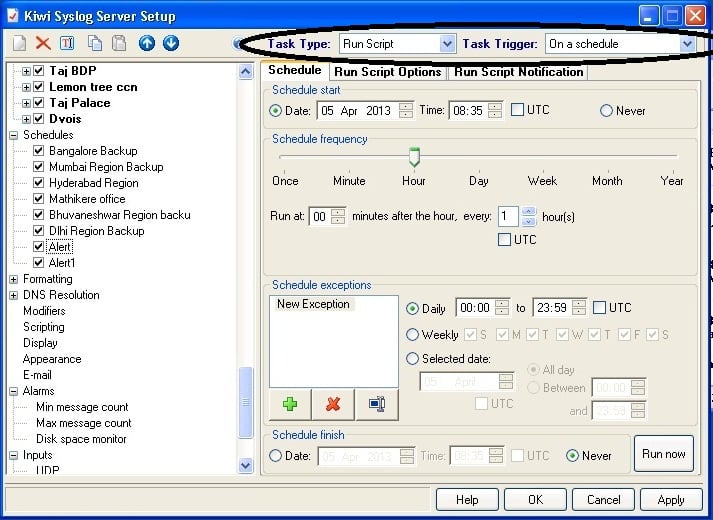Expand the DNS Resolution node

tap(14, 295)
